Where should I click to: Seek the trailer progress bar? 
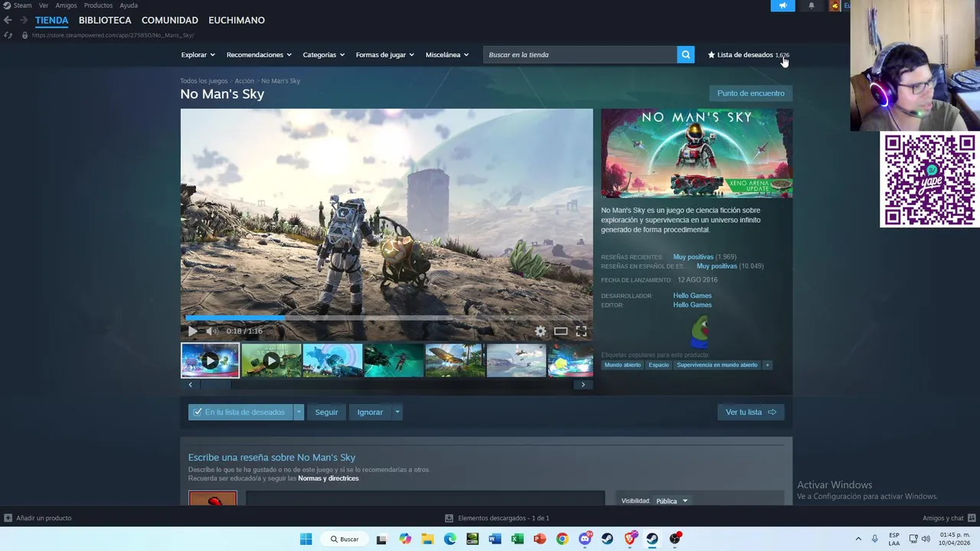387,318
